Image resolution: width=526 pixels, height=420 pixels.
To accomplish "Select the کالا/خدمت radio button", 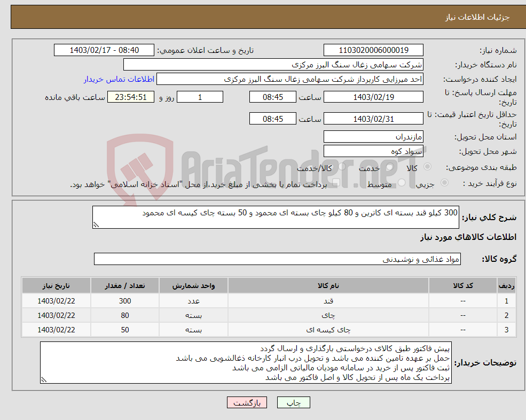I will coord(342,167).
